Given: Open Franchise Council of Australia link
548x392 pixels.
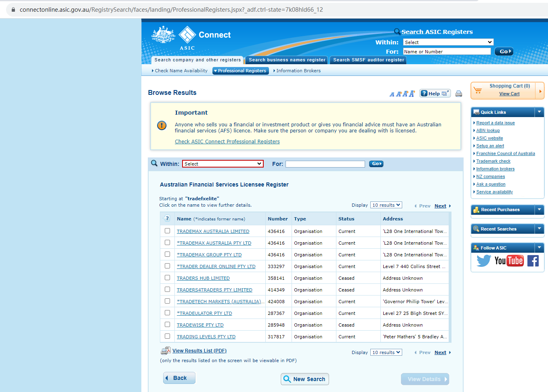Looking at the screenshot, I should [506, 153].
